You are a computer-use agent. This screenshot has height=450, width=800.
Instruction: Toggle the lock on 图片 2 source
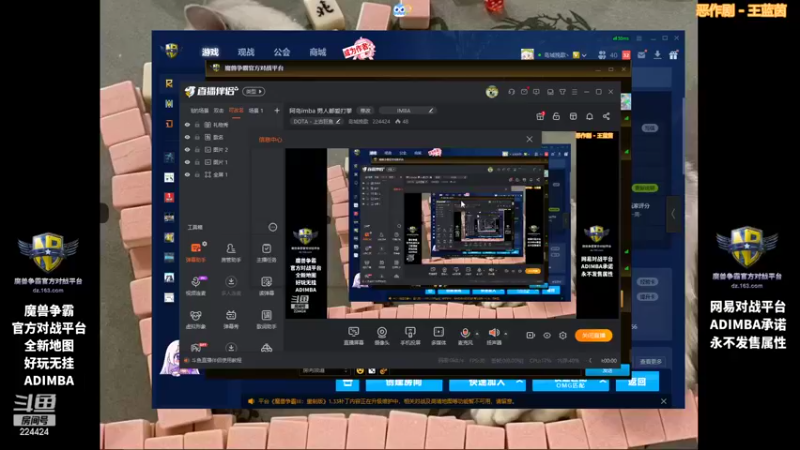tap(197, 149)
